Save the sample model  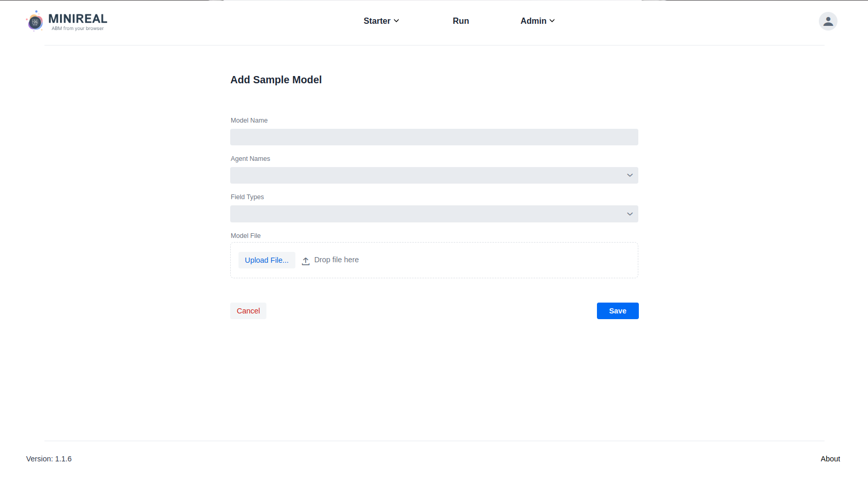pyautogui.click(x=618, y=311)
